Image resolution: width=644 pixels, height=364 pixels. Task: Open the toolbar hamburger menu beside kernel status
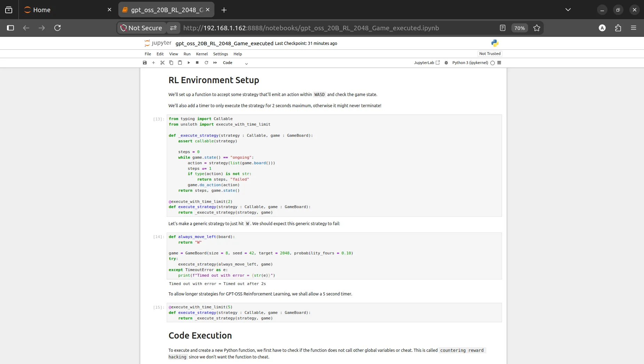pyautogui.click(x=499, y=63)
